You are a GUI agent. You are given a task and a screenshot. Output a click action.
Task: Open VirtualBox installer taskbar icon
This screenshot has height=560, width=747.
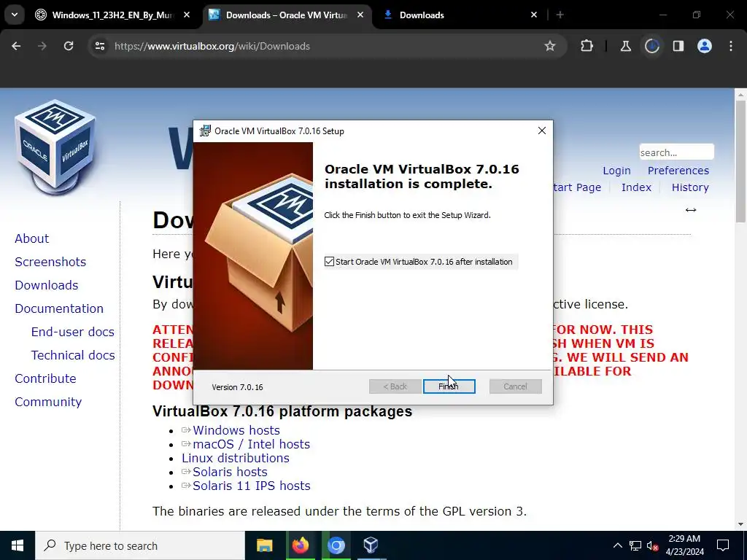(x=371, y=545)
